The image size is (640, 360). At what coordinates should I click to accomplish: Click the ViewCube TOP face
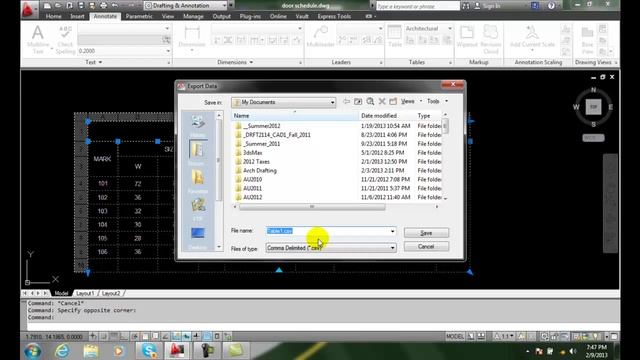click(593, 107)
